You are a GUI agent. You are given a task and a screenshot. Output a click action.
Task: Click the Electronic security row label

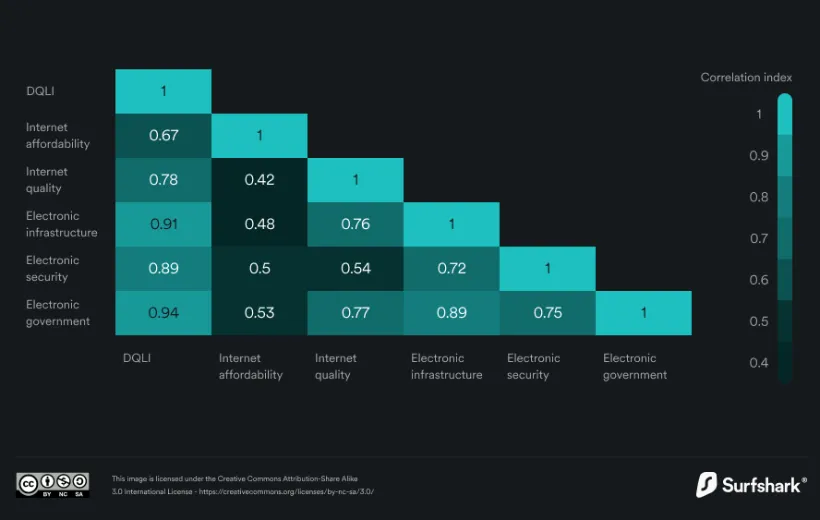(52, 268)
